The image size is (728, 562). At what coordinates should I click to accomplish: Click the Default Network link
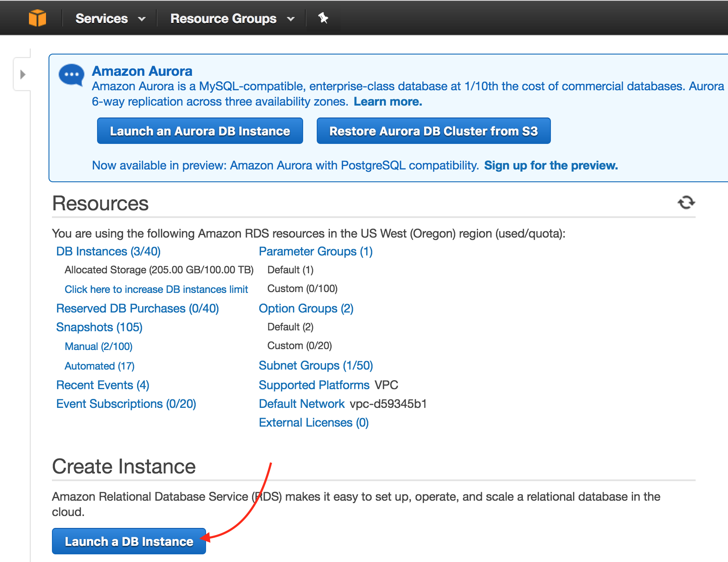tap(302, 404)
